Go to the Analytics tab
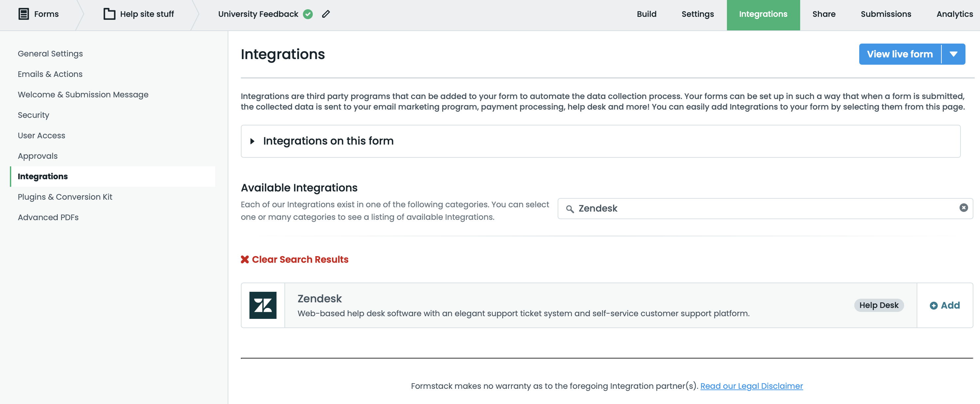980x404 pixels. [954, 14]
